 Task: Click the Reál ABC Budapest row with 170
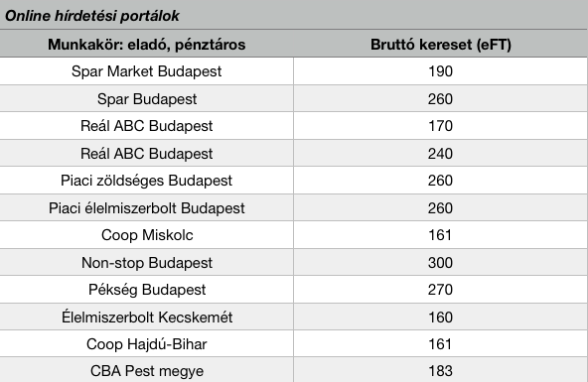point(294,126)
